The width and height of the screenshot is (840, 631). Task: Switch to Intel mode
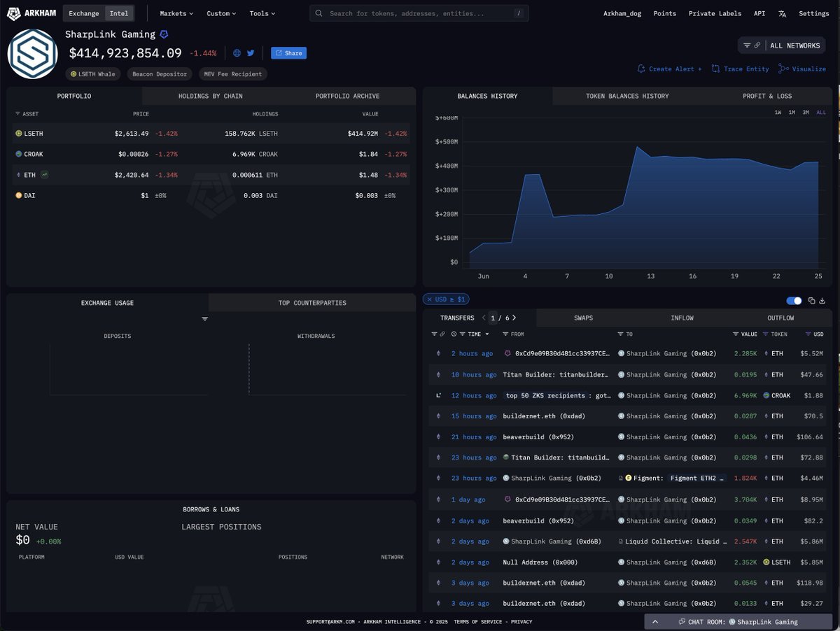pyautogui.click(x=118, y=13)
